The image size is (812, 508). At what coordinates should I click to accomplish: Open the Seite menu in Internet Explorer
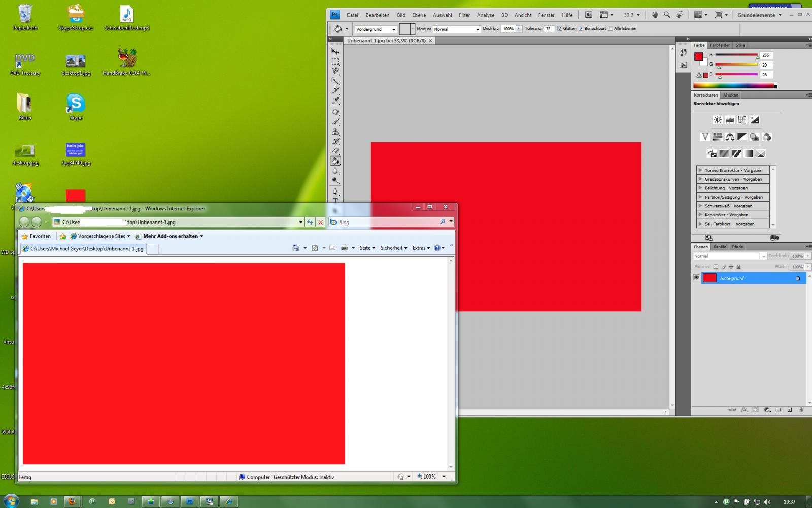tap(367, 248)
